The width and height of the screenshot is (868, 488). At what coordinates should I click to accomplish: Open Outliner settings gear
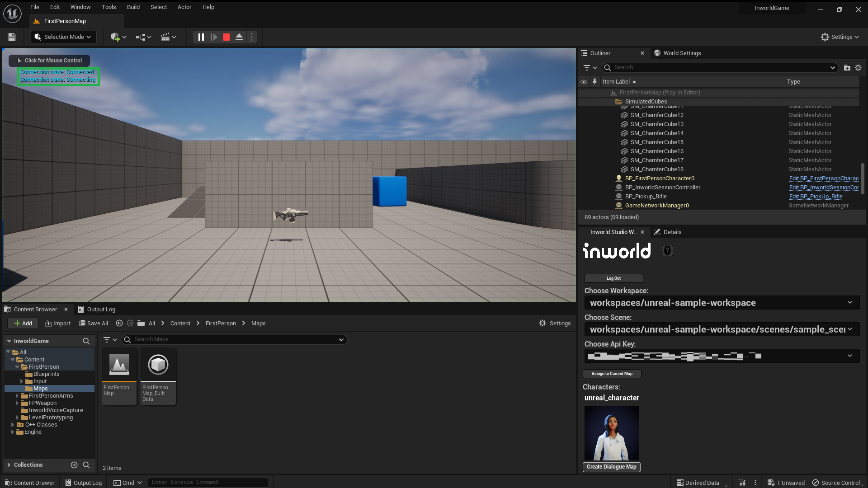[858, 68]
